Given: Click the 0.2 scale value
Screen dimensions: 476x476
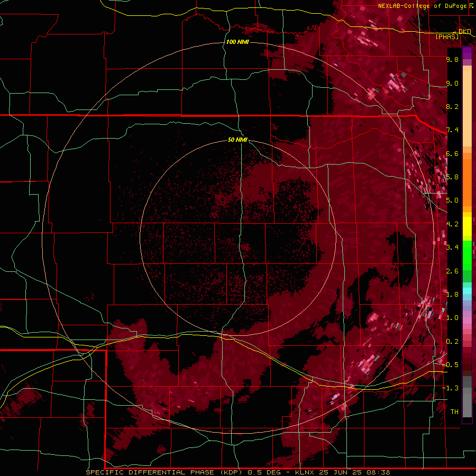Looking at the screenshot, I should (x=452, y=342).
